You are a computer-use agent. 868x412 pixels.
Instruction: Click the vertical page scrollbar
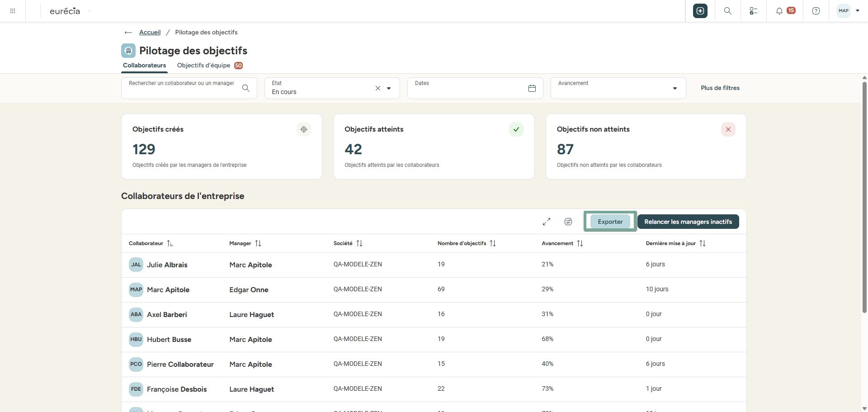click(864, 197)
